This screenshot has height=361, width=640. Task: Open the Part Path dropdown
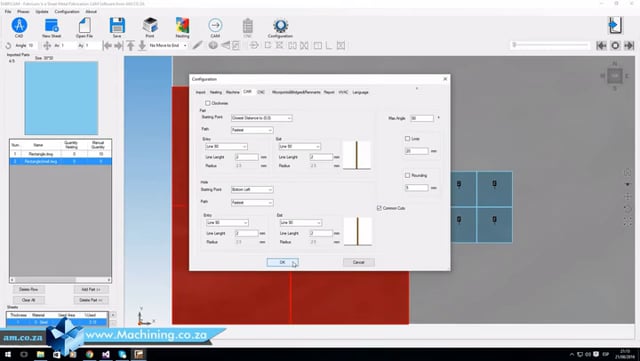[252, 130]
